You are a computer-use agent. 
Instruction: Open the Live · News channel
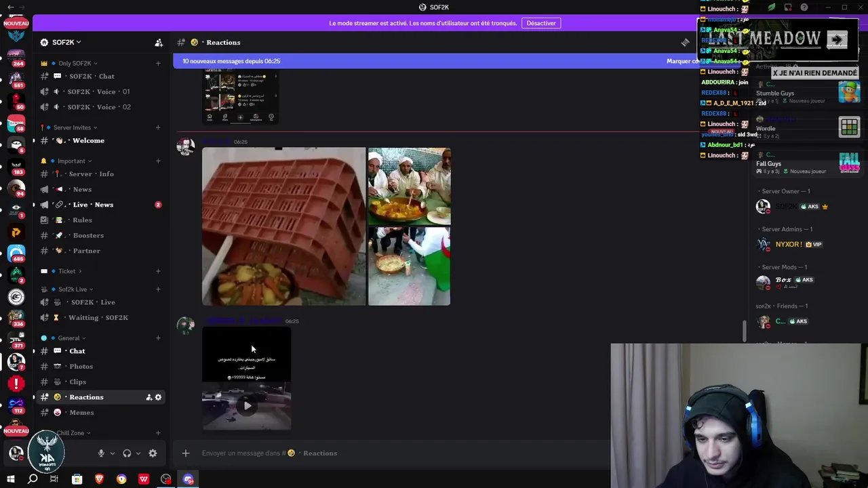tap(101, 205)
